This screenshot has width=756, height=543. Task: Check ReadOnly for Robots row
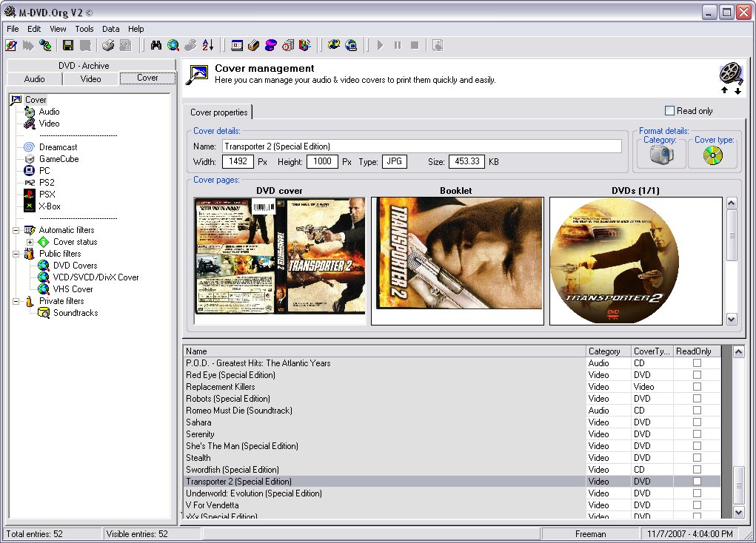click(x=697, y=399)
